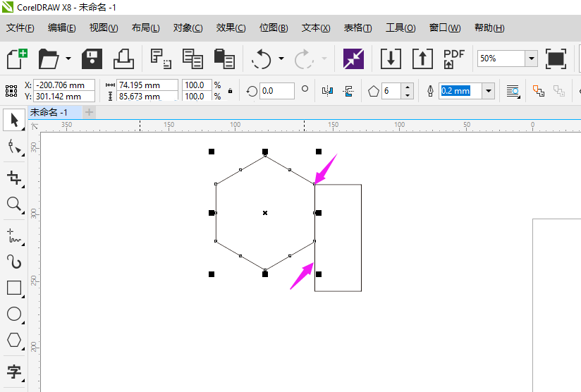
Task: Toggle the lock ratio padlock
Action: point(230,91)
